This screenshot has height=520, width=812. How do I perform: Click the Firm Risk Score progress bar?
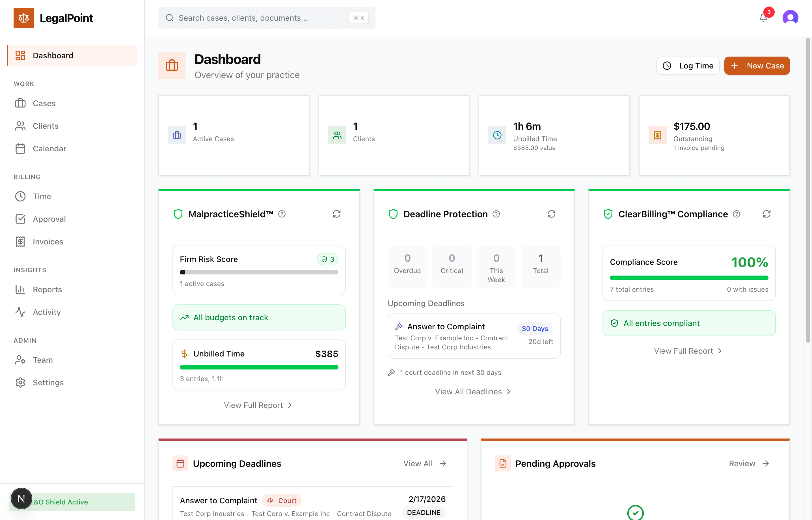(x=259, y=272)
